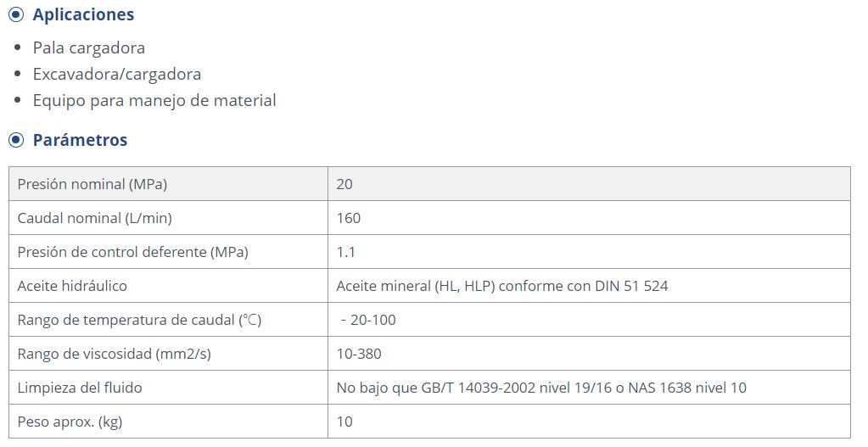Select the Peso aprox. (kg) cell
868x447 pixels.
tap(168, 422)
